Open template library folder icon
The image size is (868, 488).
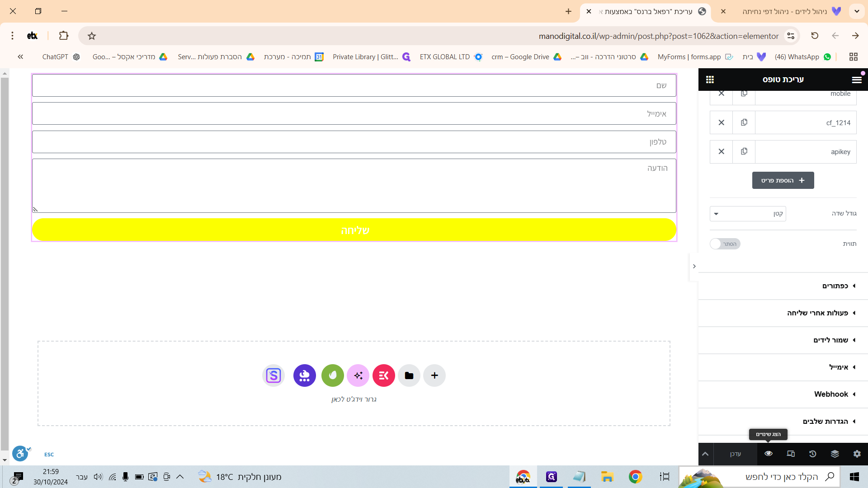409,375
